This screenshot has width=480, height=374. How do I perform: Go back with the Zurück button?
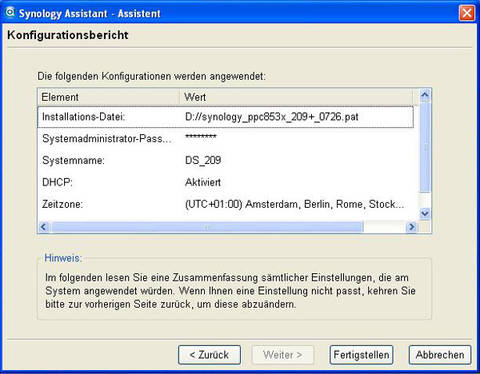(x=209, y=355)
